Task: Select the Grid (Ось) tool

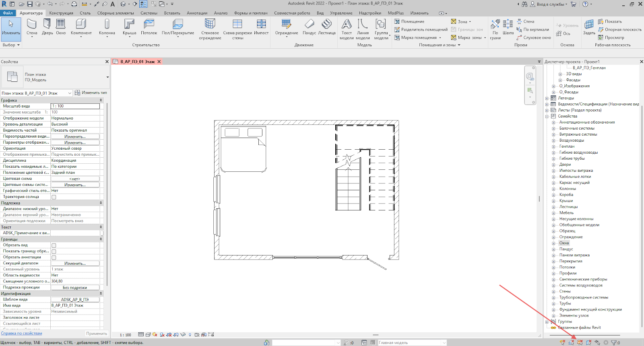Action: click(x=563, y=33)
